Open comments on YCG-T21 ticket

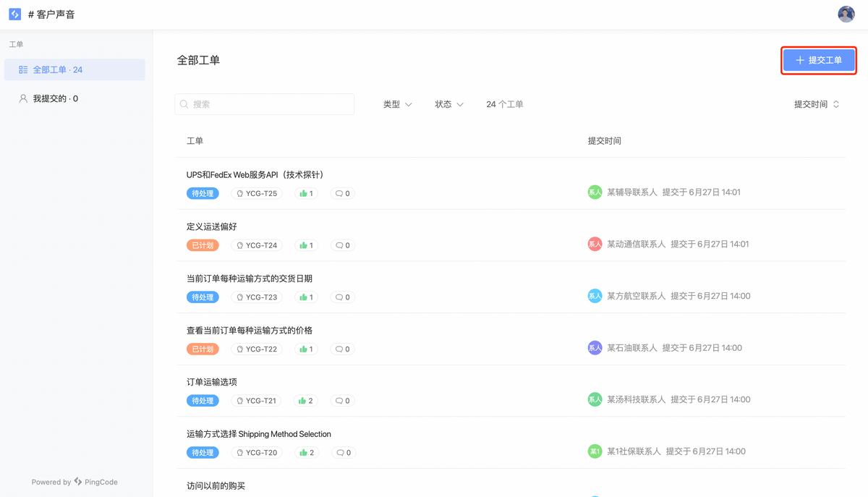point(343,401)
